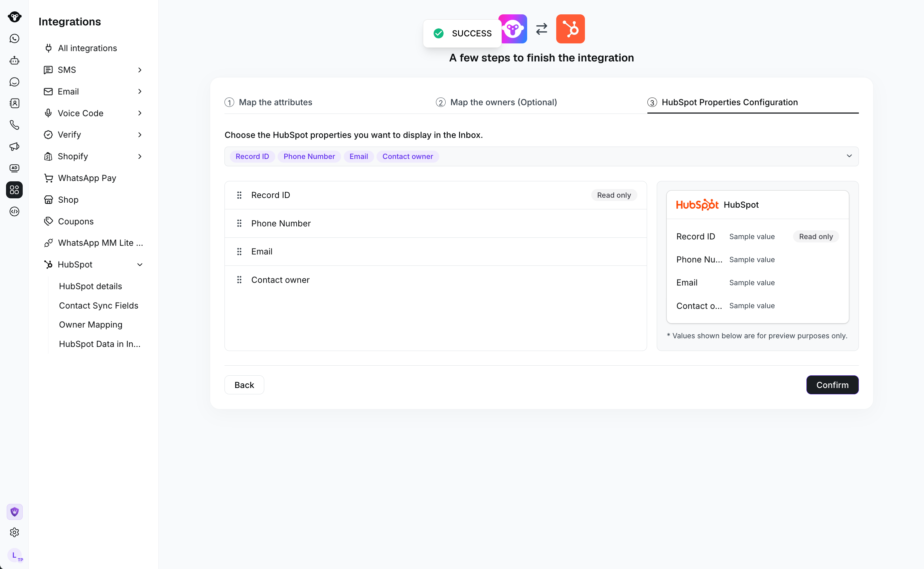Viewport: 924px width, 569px height.
Task: Switch to Map the attributes step
Action: click(268, 103)
